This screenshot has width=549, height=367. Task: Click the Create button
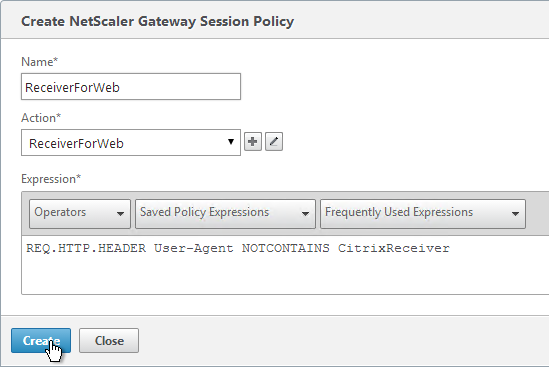[41, 340]
